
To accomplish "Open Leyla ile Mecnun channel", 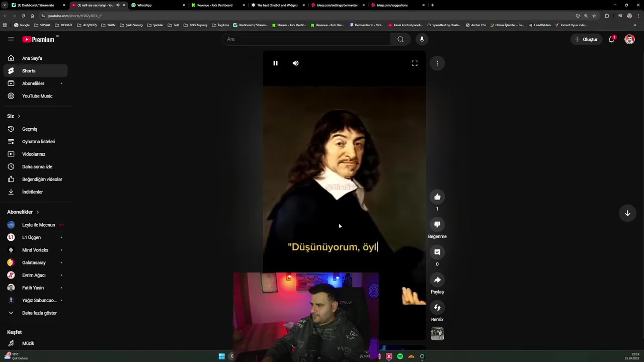I will click(35, 225).
